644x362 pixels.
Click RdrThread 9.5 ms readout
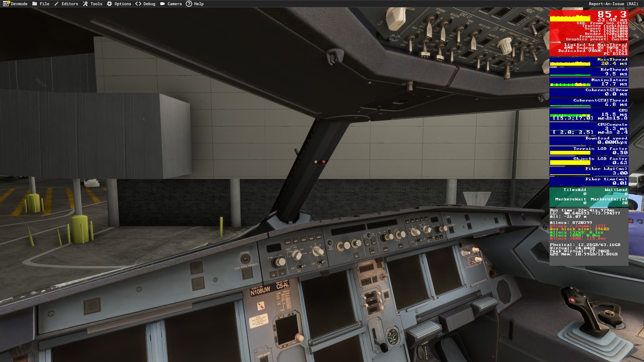pyautogui.click(x=589, y=72)
